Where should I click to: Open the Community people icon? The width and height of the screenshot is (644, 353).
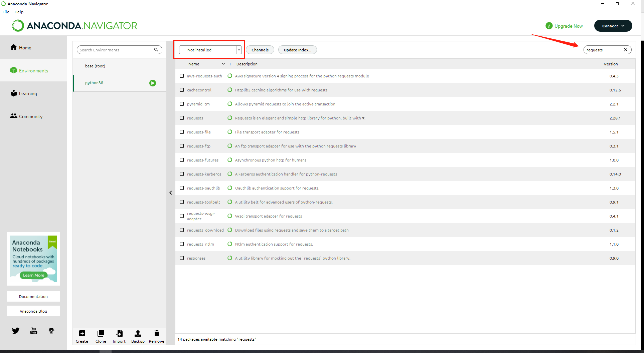(14, 116)
